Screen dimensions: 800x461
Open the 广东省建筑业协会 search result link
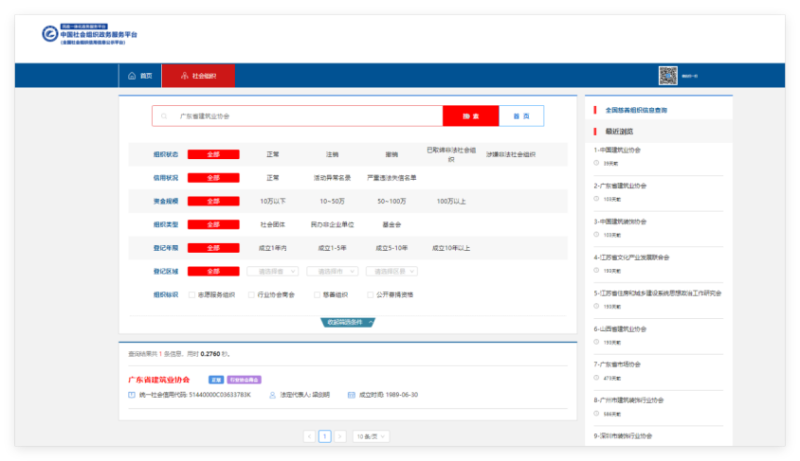click(x=159, y=380)
